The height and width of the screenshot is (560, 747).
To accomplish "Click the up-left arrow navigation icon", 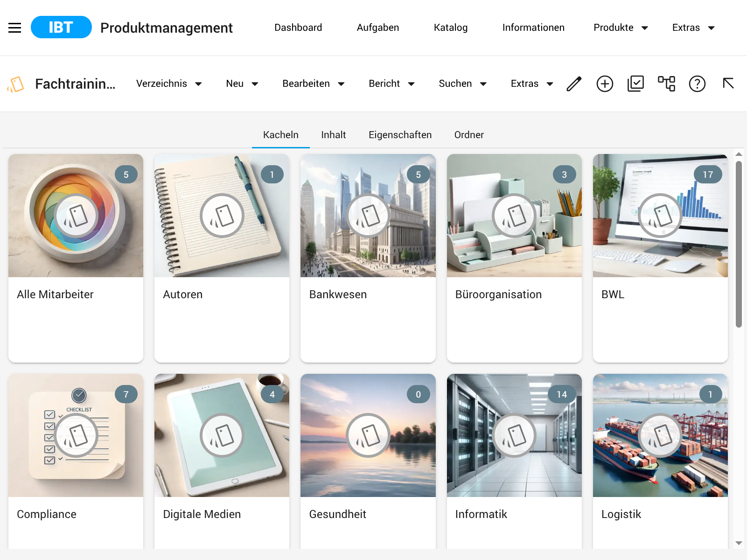I will 728,83.
